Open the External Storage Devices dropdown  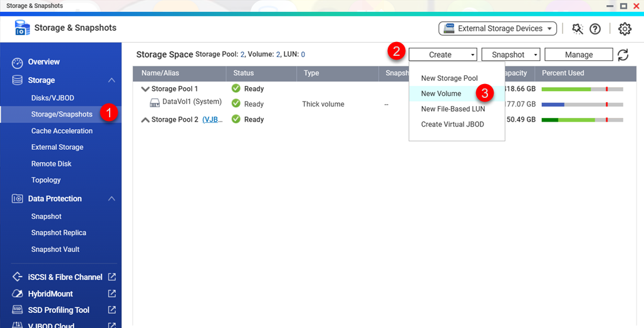click(498, 29)
